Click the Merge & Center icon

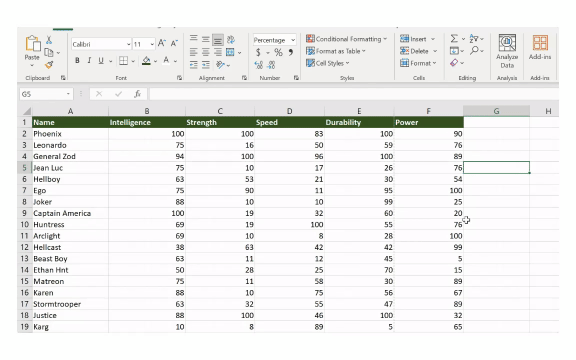(230, 52)
